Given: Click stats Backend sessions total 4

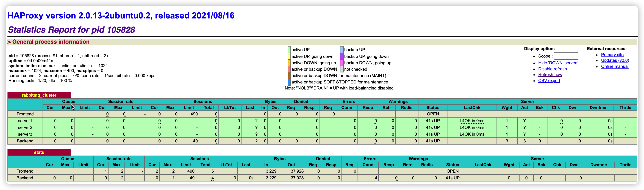Looking at the screenshot, I should 212,178.
